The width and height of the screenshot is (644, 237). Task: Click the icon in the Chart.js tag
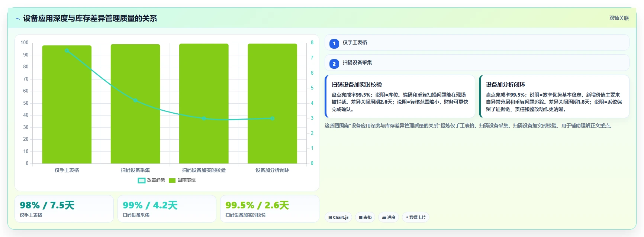coord(330,218)
